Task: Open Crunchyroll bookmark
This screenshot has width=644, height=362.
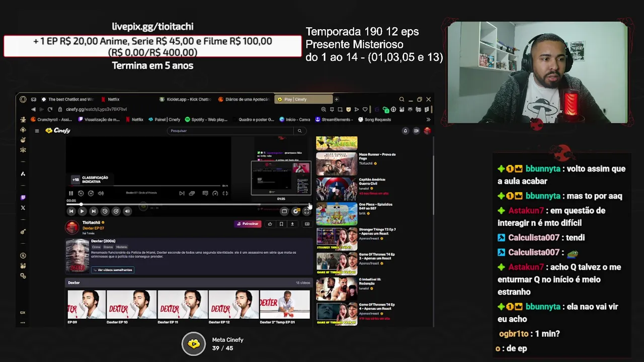Action: [51, 120]
